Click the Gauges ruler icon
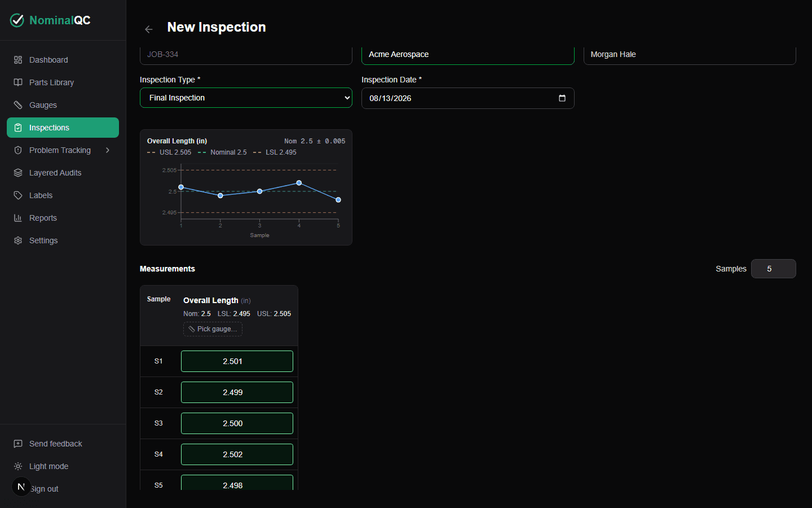812x508 pixels. pos(18,105)
